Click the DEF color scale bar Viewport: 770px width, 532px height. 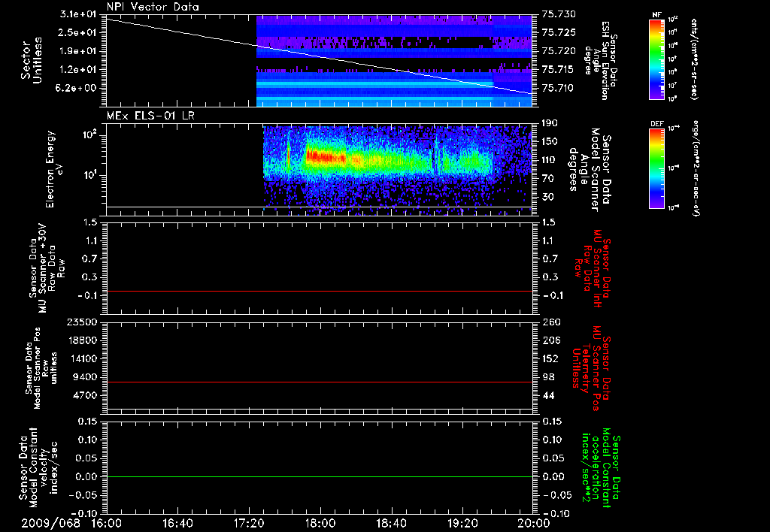(x=657, y=168)
